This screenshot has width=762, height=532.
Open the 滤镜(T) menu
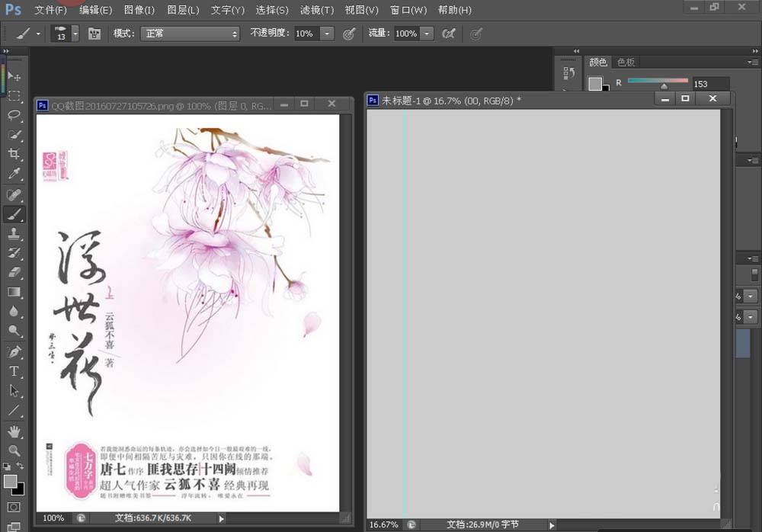(x=317, y=10)
